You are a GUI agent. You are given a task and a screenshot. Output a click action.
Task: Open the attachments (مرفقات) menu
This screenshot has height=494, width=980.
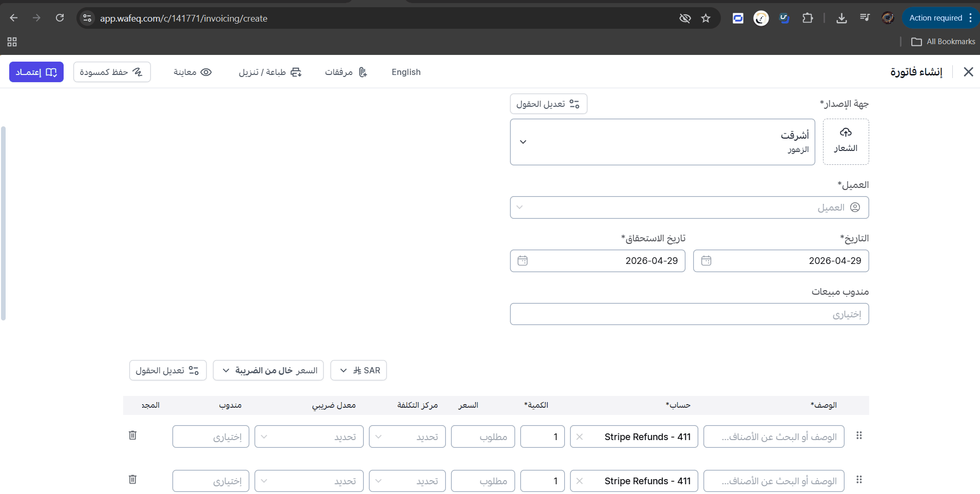[x=346, y=72]
